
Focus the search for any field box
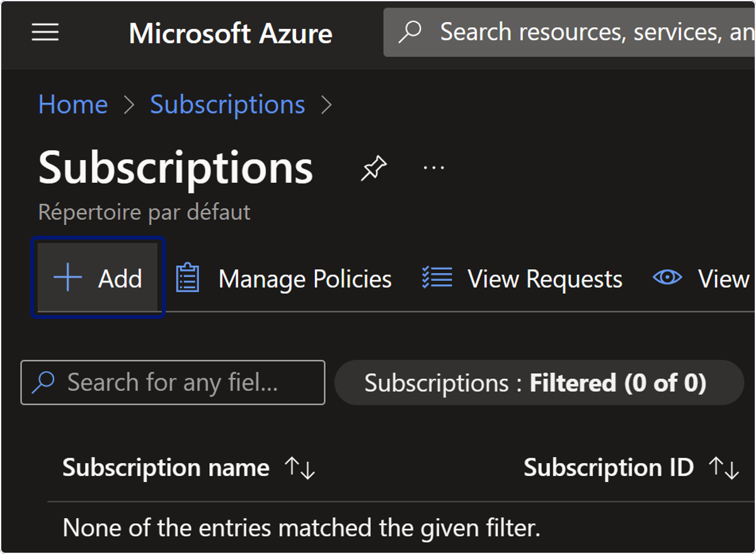click(173, 383)
